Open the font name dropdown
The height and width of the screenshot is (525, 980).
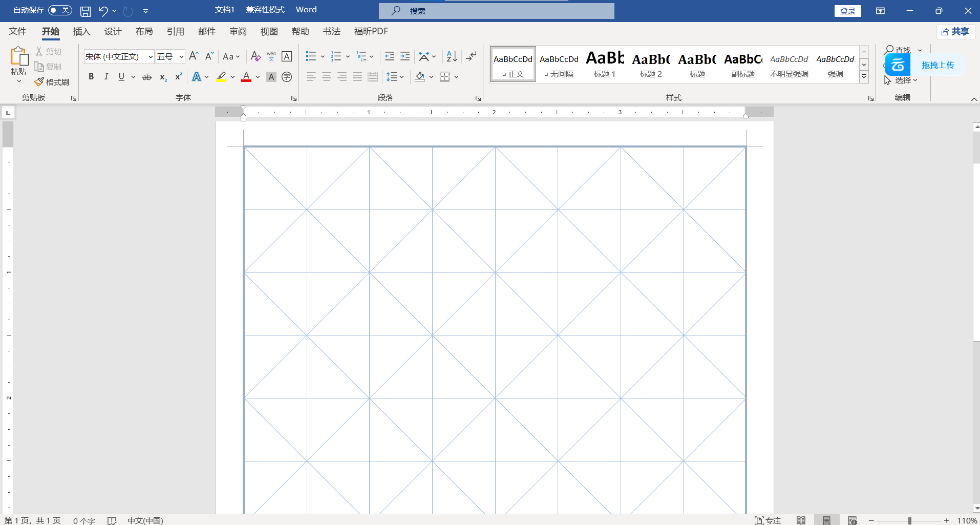coord(151,57)
